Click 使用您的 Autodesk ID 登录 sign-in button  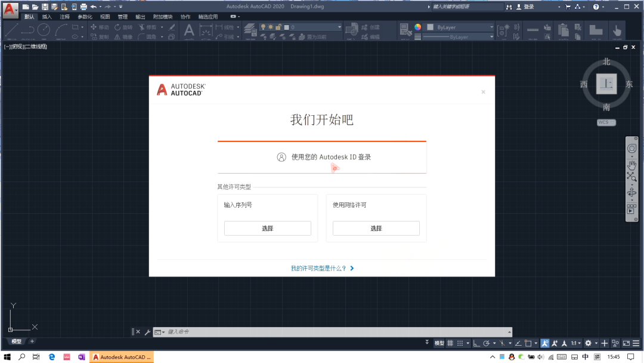pos(322,157)
